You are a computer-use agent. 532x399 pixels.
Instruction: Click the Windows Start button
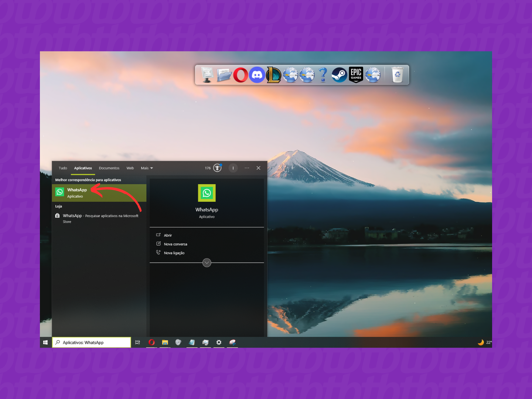[x=45, y=342]
